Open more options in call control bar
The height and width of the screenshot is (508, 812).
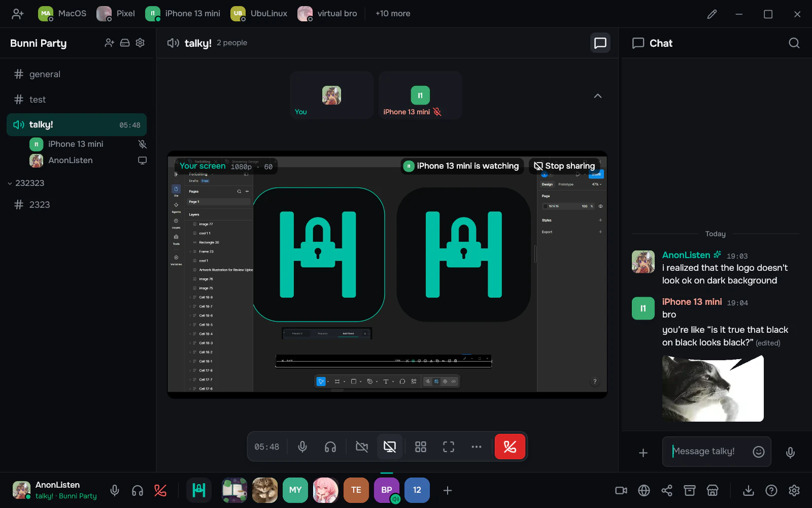pyautogui.click(x=477, y=447)
